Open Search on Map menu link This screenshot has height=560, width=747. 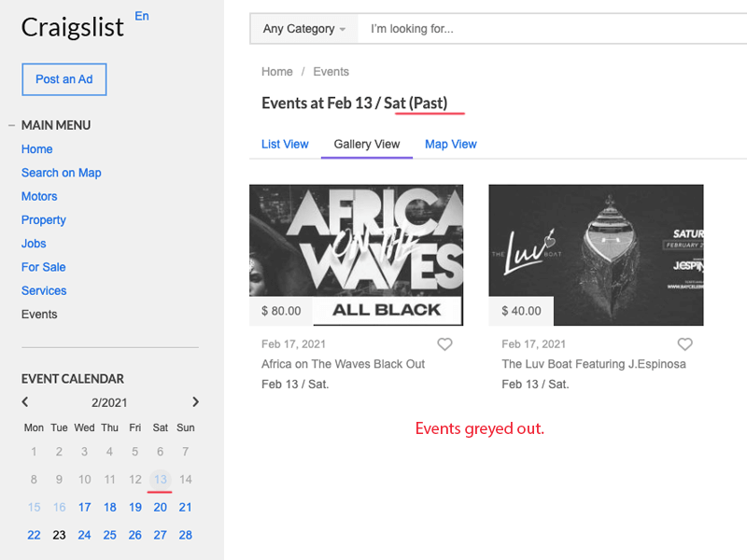pyautogui.click(x=62, y=173)
